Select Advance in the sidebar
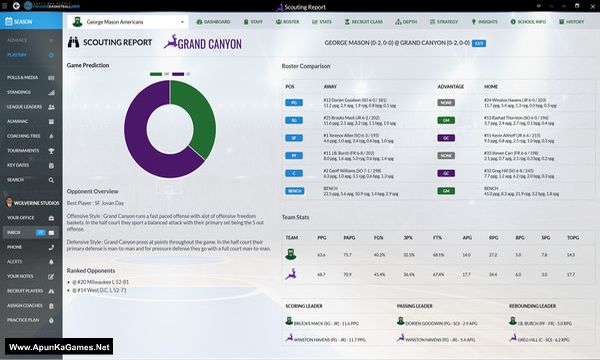The image size is (600, 360). click(x=31, y=40)
